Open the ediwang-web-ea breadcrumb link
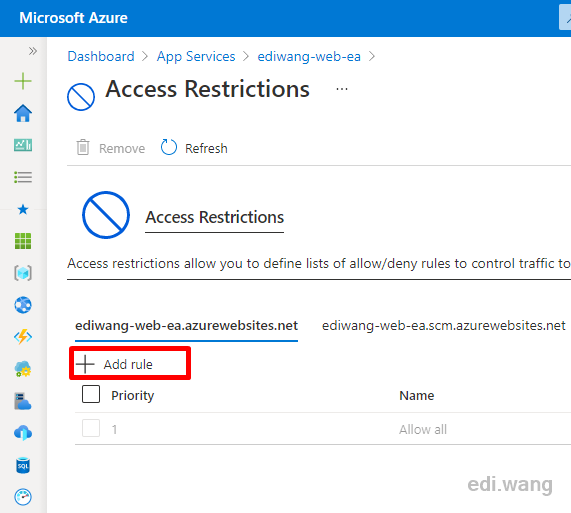This screenshot has height=513, width=571. [x=309, y=56]
